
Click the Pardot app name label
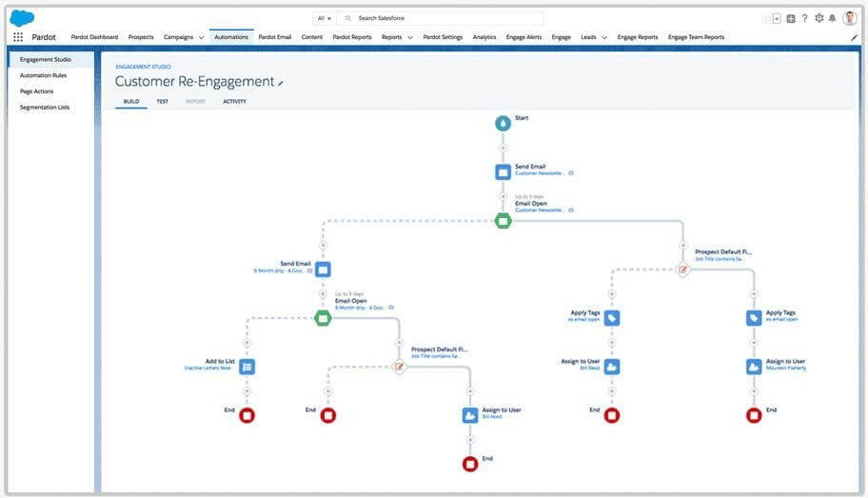pos(44,37)
